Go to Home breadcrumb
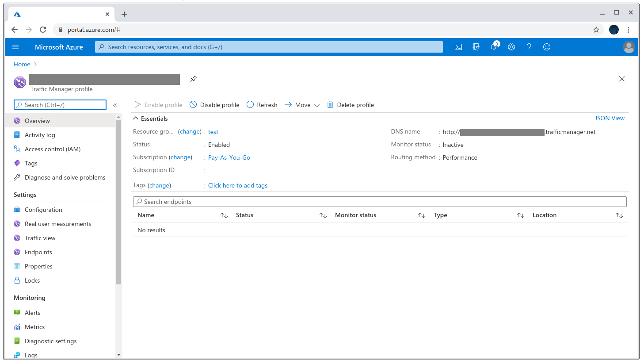 pos(22,64)
